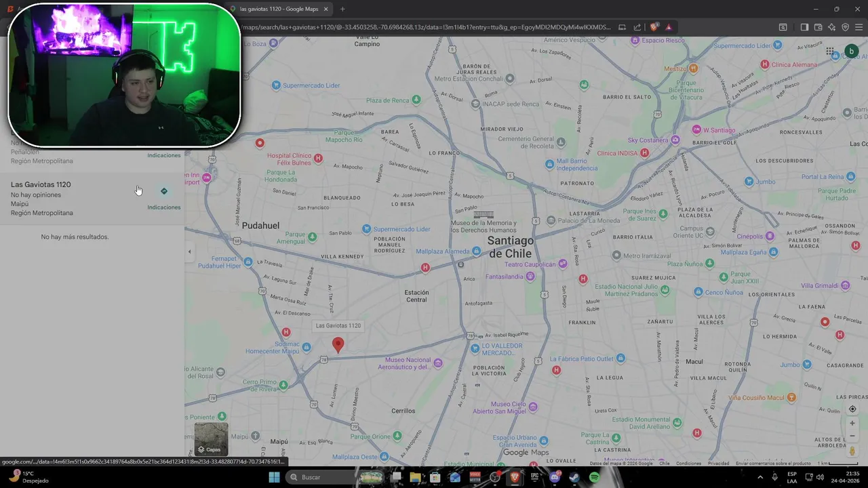Open Brave Shields lion icon
Screen dimensions: 868x488
click(x=654, y=27)
